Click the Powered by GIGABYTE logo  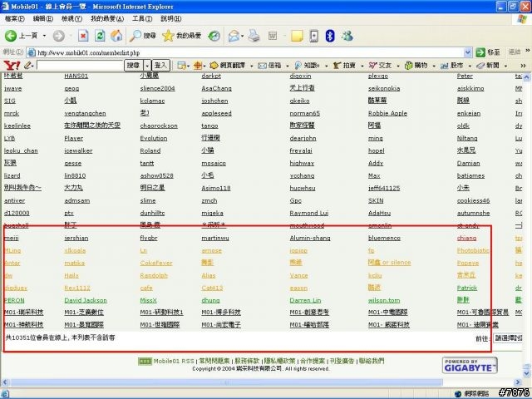(x=470, y=366)
